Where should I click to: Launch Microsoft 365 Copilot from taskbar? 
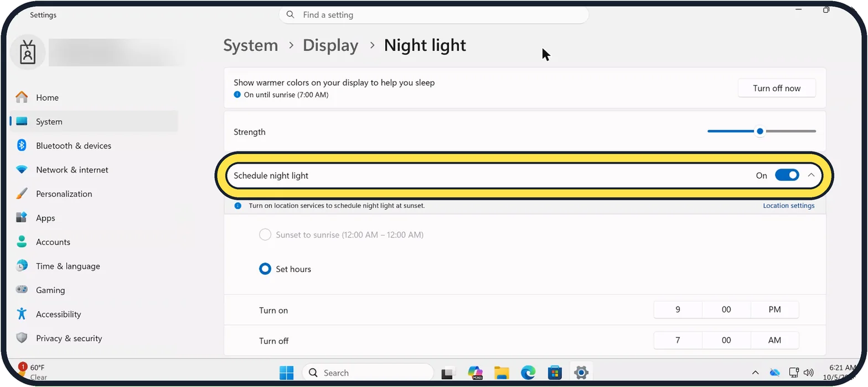(475, 373)
